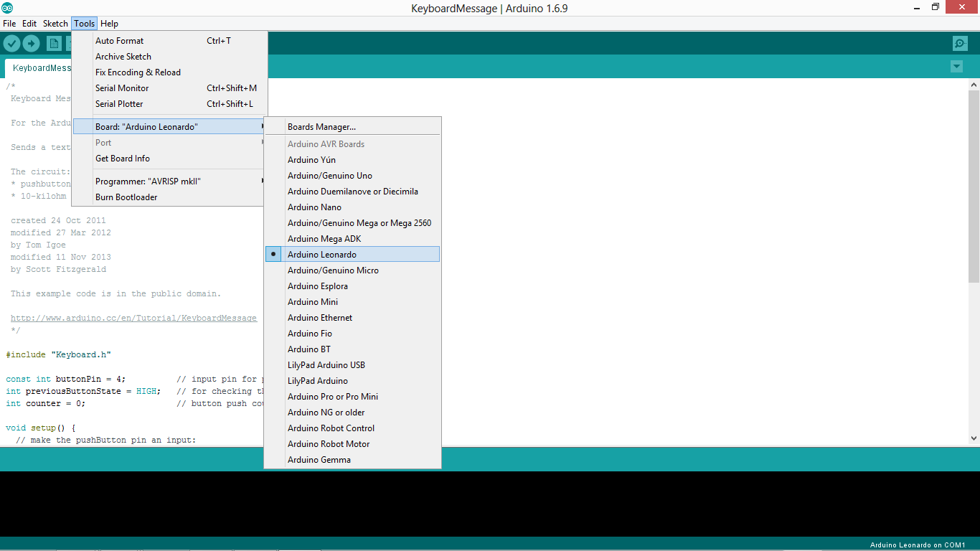Choose Archive Sketch menu entry

click(169, 57)
